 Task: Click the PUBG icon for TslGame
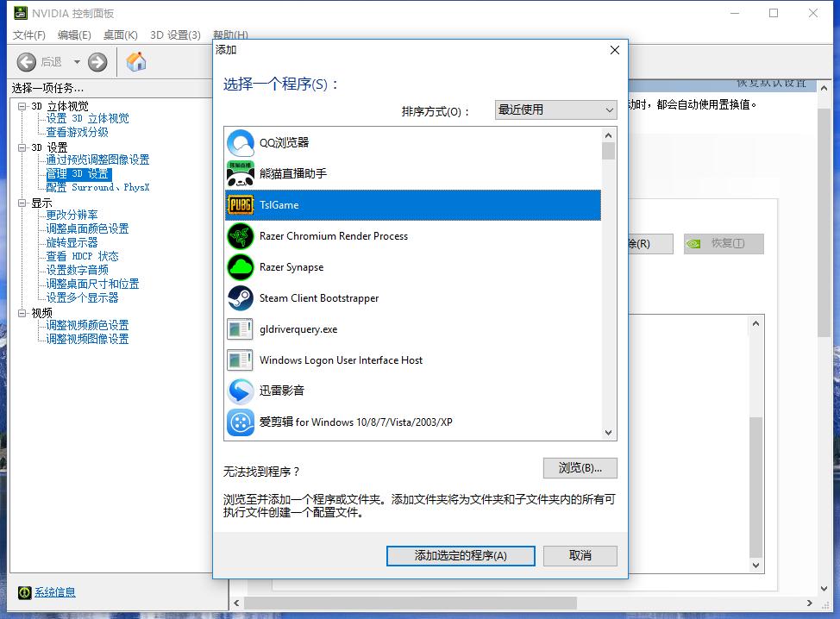click(241, 204)
